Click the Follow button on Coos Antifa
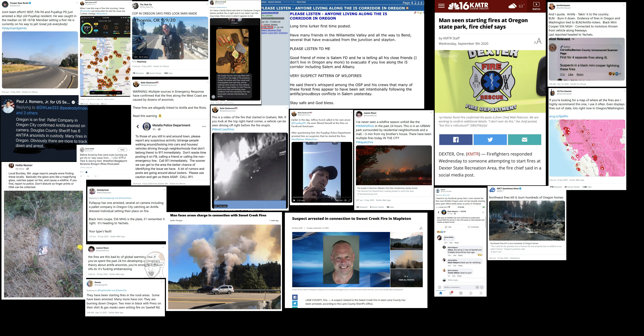The height and width of the screenshot is (336, 644). [122, 150]
